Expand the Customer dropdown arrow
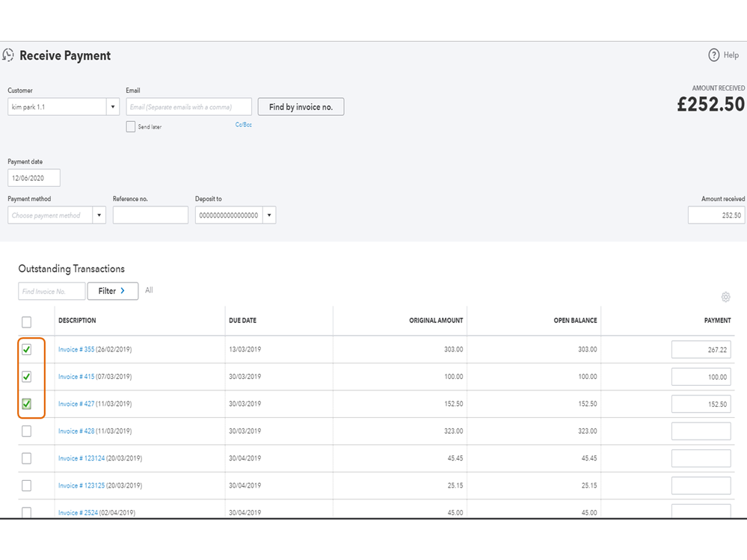The height and width of the screenshot is (560, 747). [114, 107]
